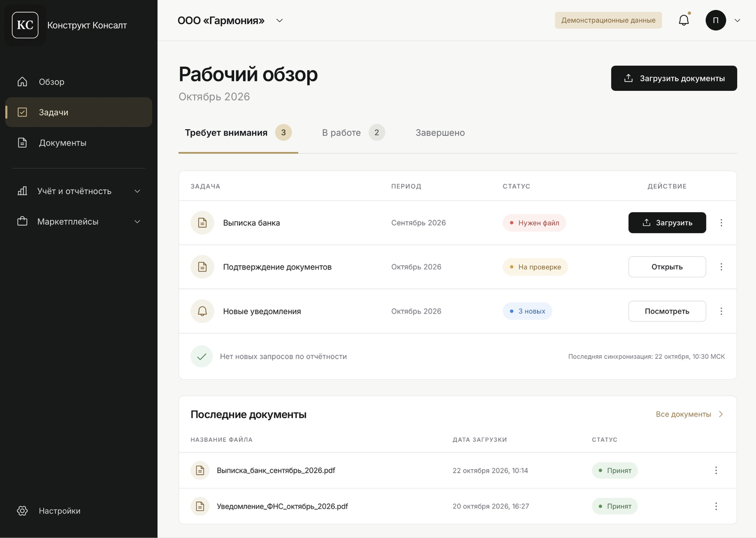The width and height of the screenshot is (756, 538).
Task: Click the Последняя синхронизация timestamp text
Action: [646, 356]
